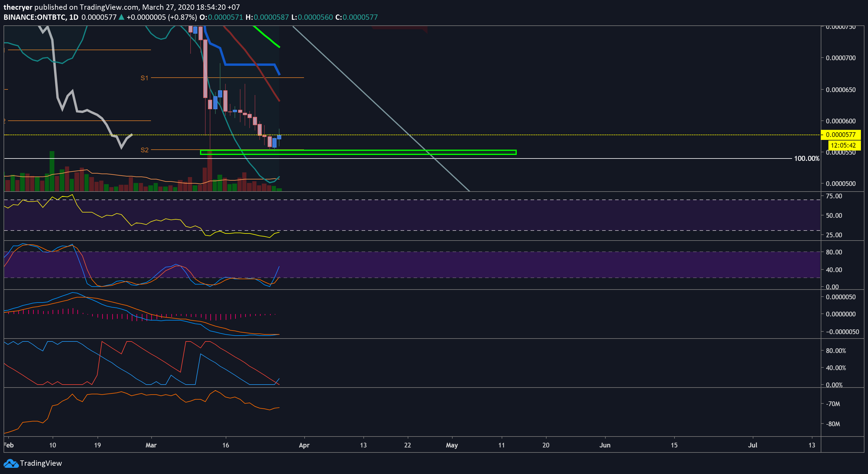Click the 25.00 RSI scale value
868x474 pixels.
pyautogui.click(x=834, y=235)
